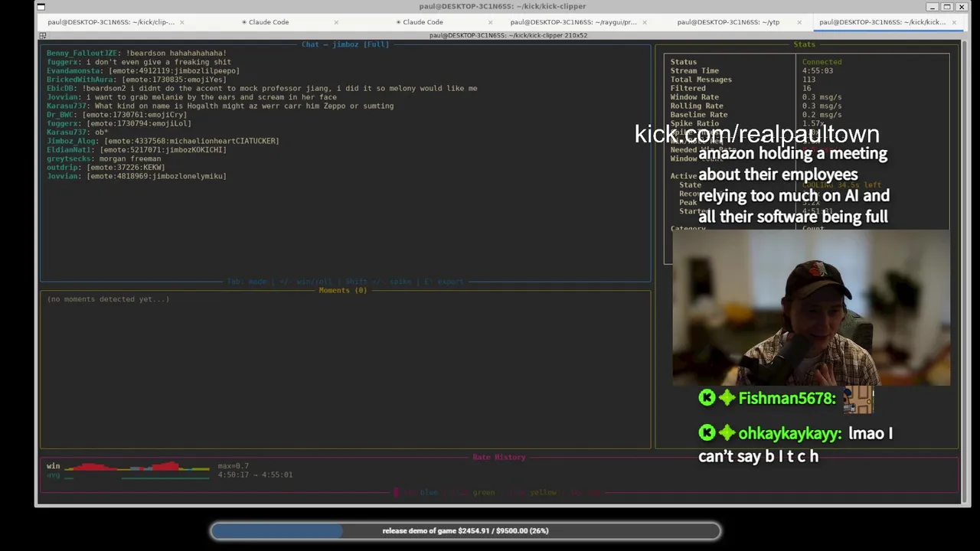This screenshot has height=551, width=980.
Task: Close the first Claude Code tab
Action: tap(336, 22)
